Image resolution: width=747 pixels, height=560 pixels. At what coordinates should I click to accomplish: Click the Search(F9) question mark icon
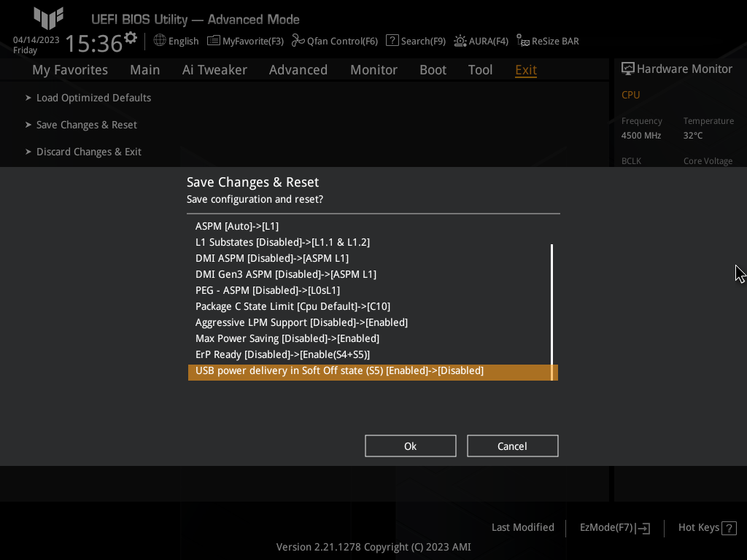click(392, 41)
